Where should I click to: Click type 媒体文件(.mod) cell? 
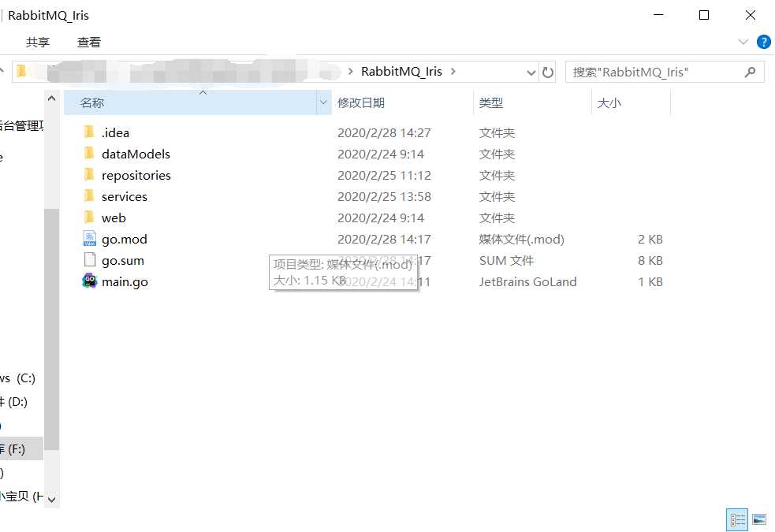pyautogui.click(x=521, y=240)
